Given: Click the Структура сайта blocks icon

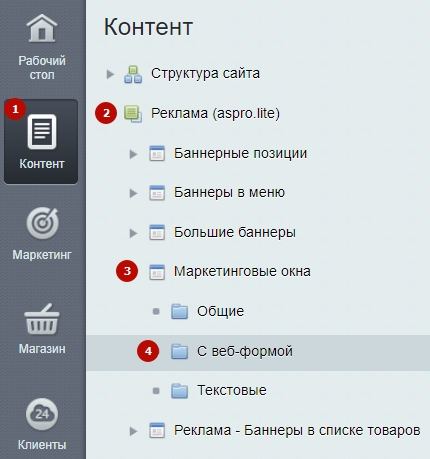Looking at the screenshot, I should click(x=133, y=74).
